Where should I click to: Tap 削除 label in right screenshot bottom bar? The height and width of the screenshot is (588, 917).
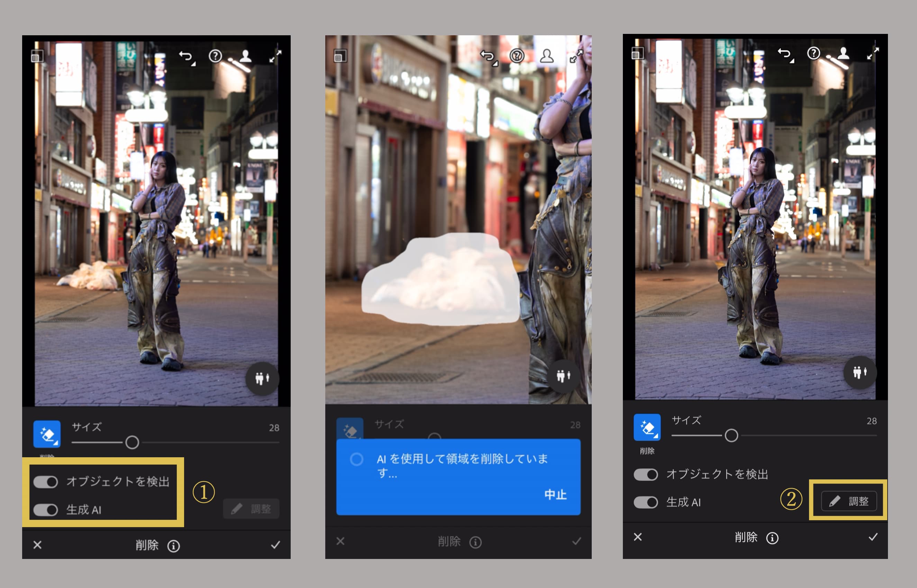point(745,537)
